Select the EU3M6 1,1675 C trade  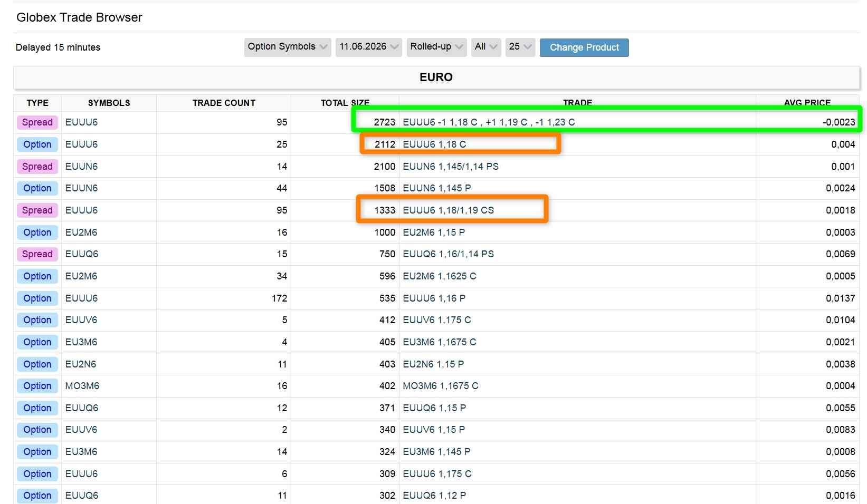(440, 342)
